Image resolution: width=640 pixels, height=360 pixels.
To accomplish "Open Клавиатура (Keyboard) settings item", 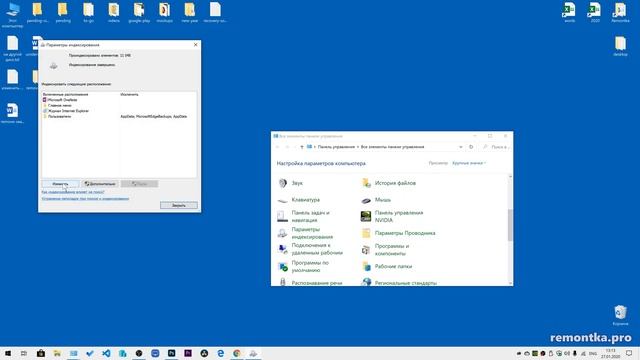I will click(x=299, y=200).
